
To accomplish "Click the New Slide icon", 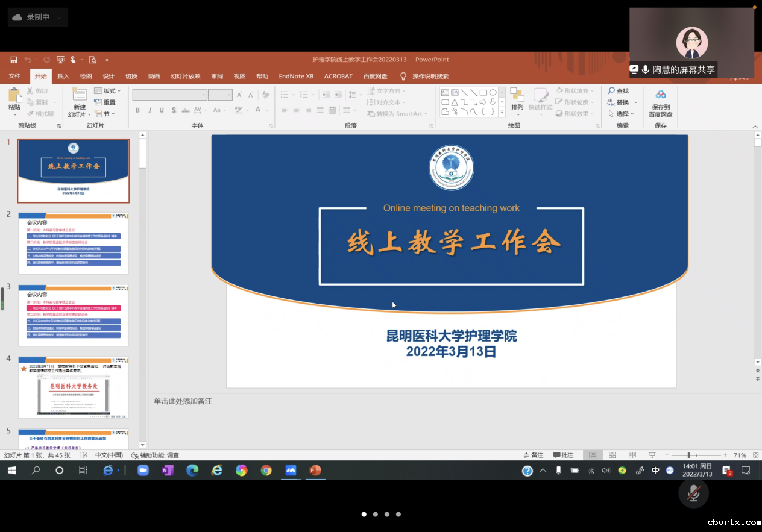I will coord(79,95).
